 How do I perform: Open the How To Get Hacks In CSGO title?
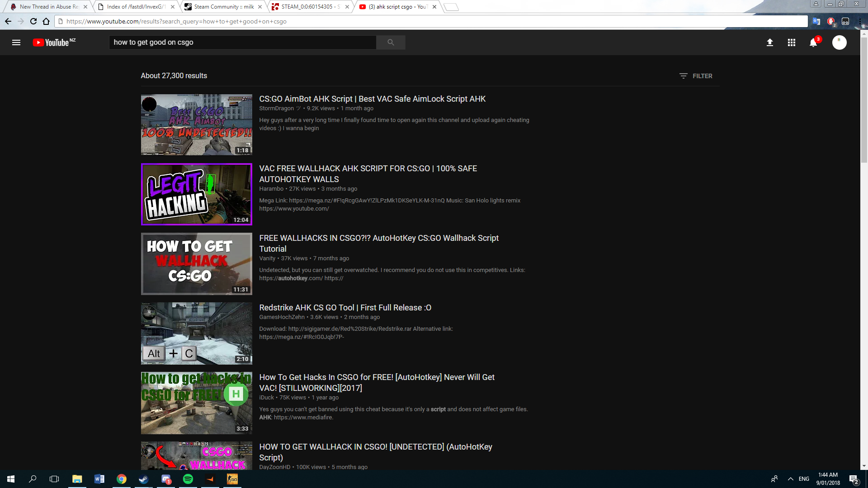click(x=377, y=383)
